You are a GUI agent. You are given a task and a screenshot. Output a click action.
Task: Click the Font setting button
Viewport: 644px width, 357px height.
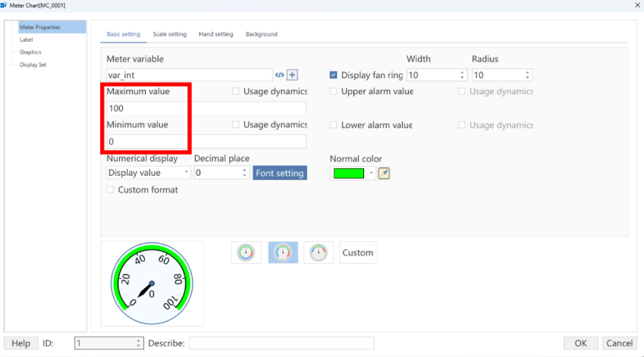[x=280, y=173]
